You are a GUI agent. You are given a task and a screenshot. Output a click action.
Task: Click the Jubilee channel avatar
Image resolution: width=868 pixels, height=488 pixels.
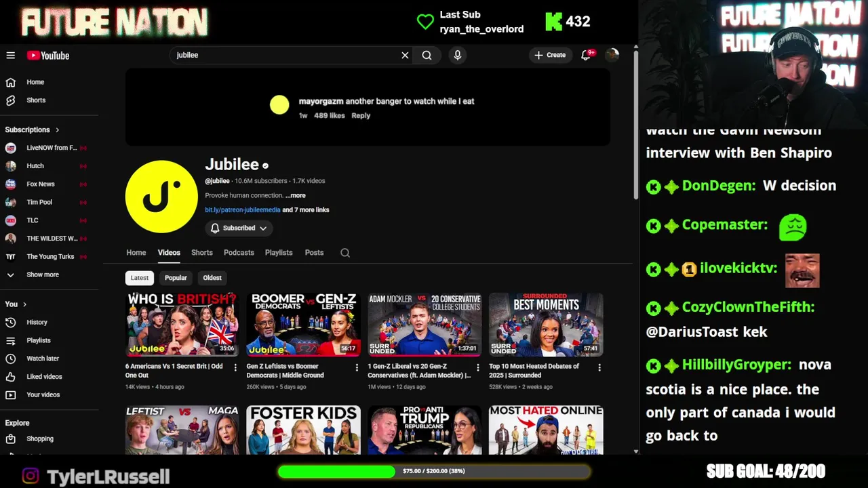[161, 197]
